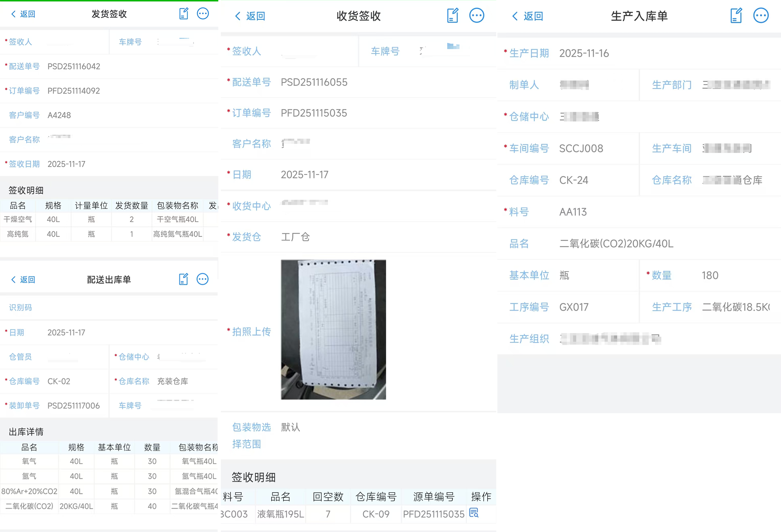Click the 签收日期 field showing 2025-11-17

pos(66,164)
